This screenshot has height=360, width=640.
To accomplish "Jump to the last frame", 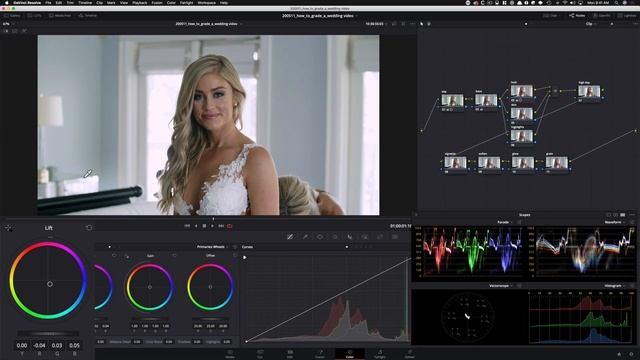I will point(221,226).
